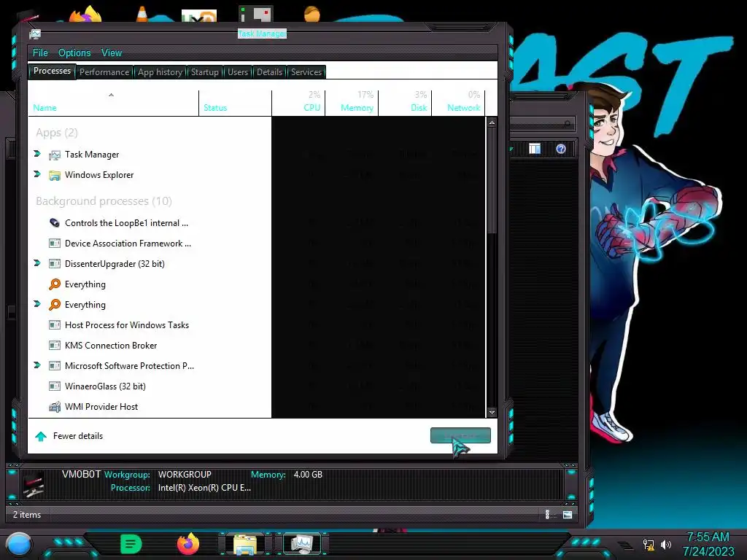The height and width of the screenshot is (560, 747).
Task: Sort processes by Memory column
Action: [352, 103]
